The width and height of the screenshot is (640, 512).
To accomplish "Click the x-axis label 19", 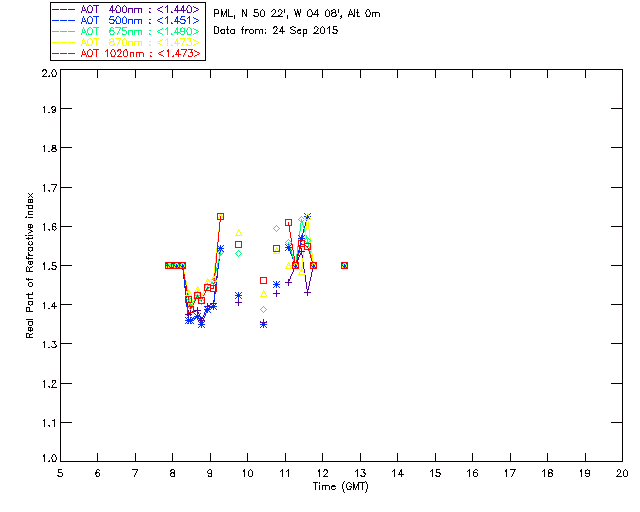I will point(585,473).
